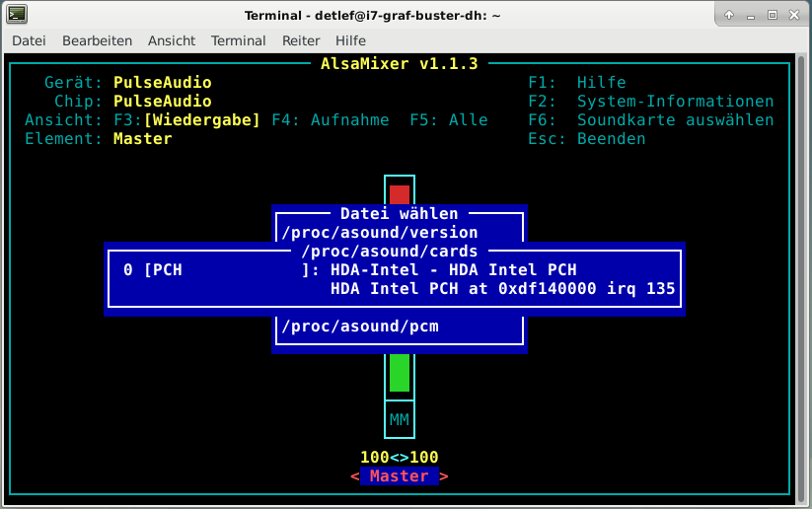Open the Terminal menu
812x509 pixels.
238,40
